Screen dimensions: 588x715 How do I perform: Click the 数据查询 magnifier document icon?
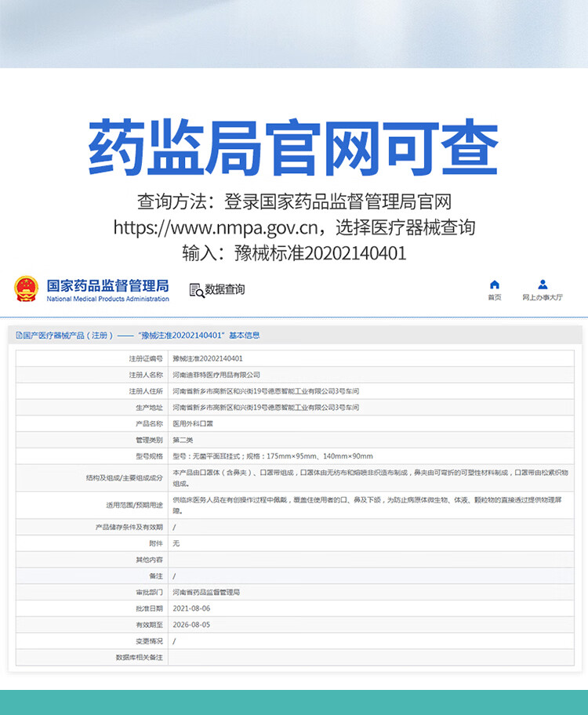point(196,289)
